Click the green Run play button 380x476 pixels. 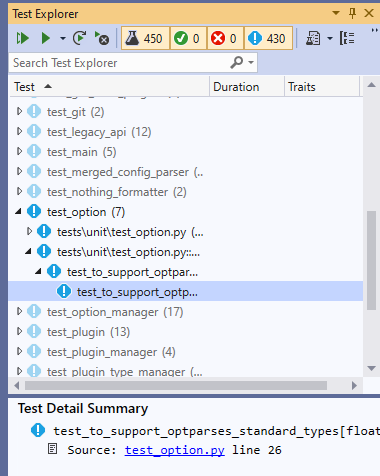(45, 38)
